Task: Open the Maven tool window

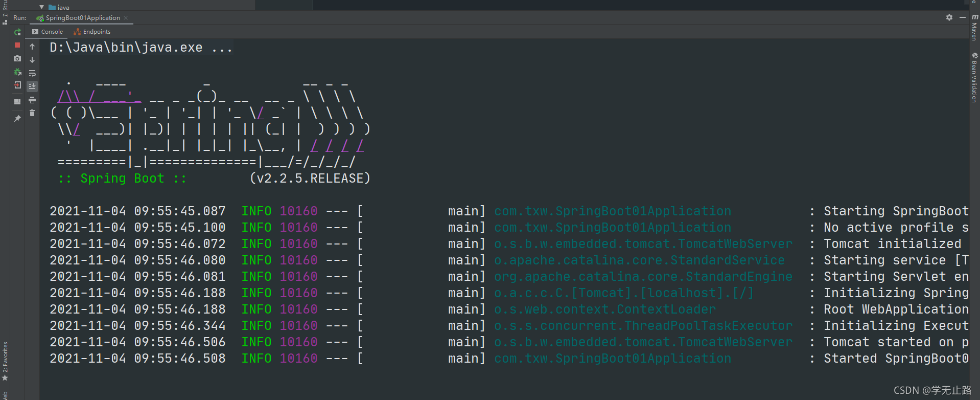Action: coord(975,28)
